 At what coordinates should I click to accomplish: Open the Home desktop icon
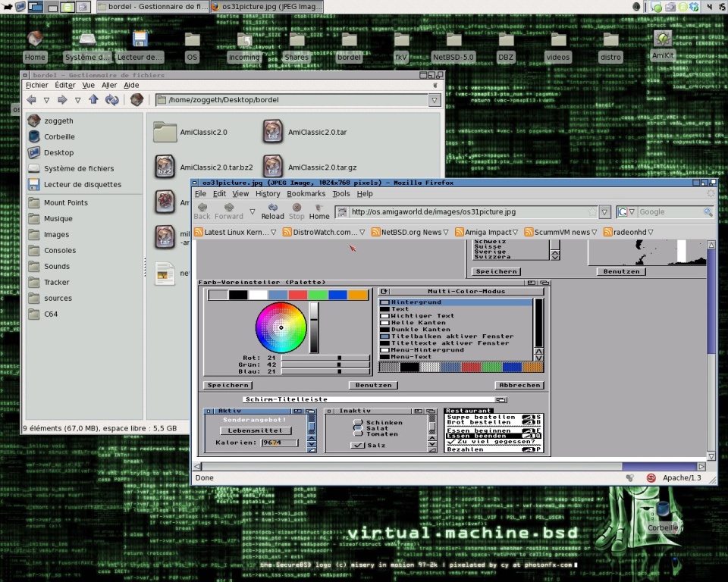(35, 45)
